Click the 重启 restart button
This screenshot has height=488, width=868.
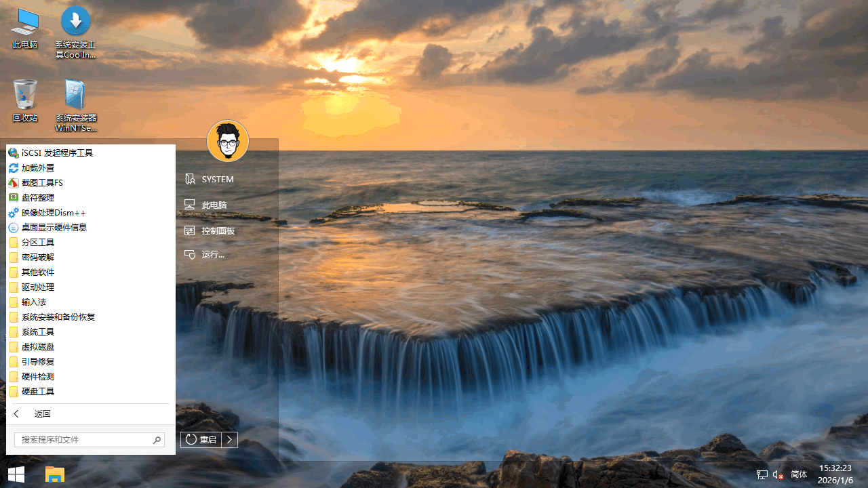(x=201, y=440)
